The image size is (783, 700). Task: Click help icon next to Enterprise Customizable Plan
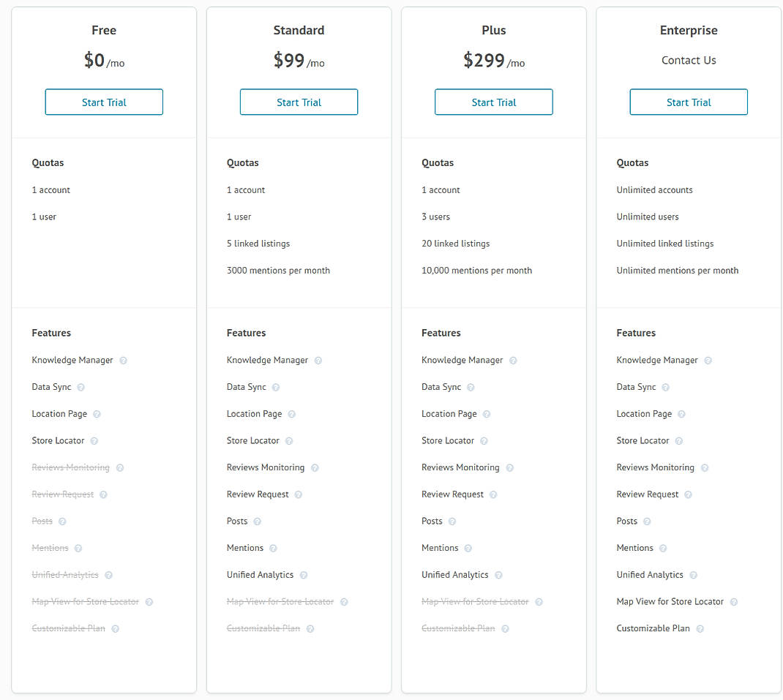coord(700,629)
